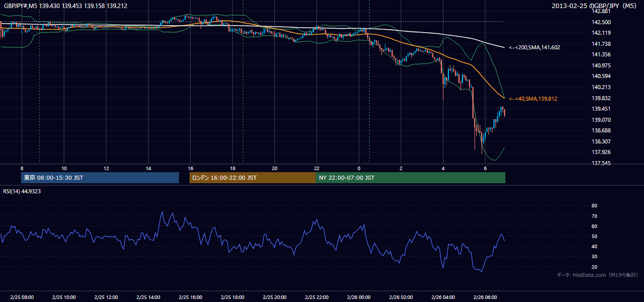Click the 2/25 08:00 date label

coord(22,297)
